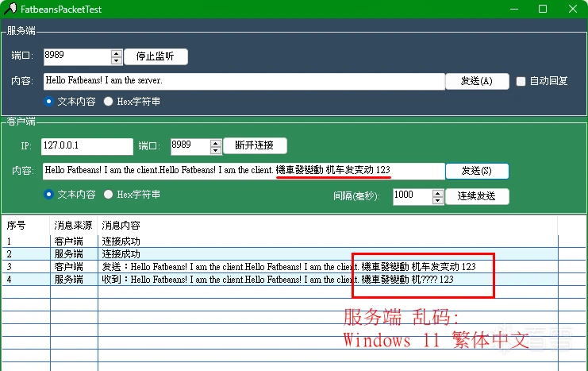
Task: Click the 消息来源 column header
Action: 74,226
